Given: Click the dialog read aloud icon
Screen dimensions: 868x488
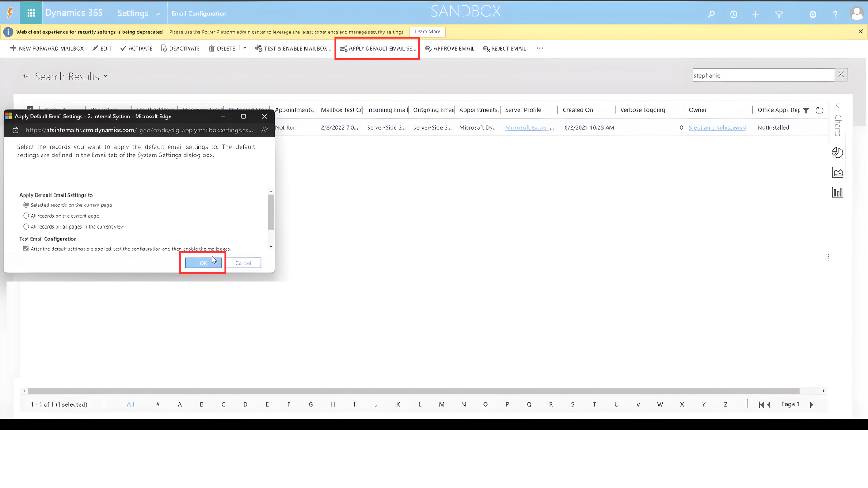Looking at the screenshot, I should click(265, 130).
